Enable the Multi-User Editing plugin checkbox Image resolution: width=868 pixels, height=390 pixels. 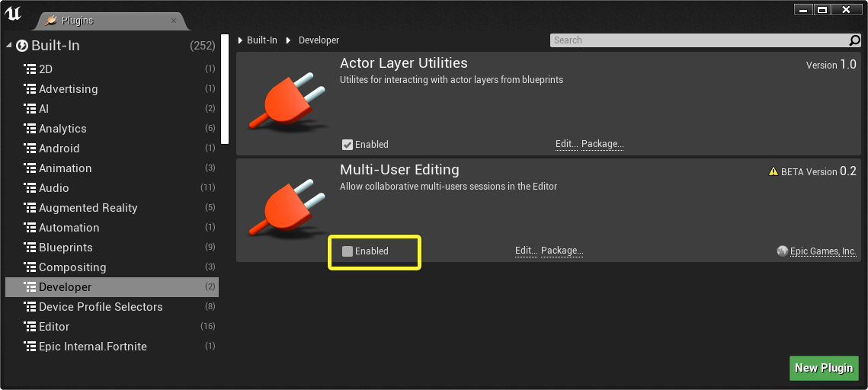point(347,251)
